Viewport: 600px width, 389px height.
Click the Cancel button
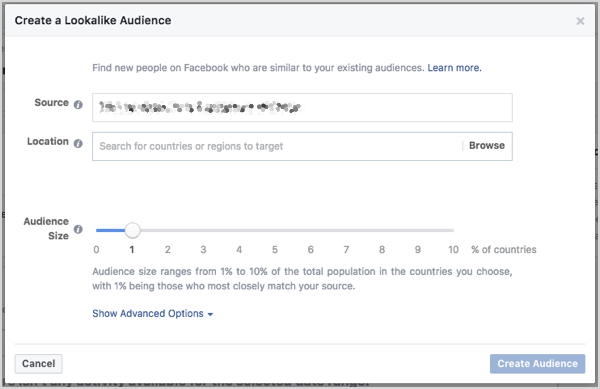tap(38, 363)
